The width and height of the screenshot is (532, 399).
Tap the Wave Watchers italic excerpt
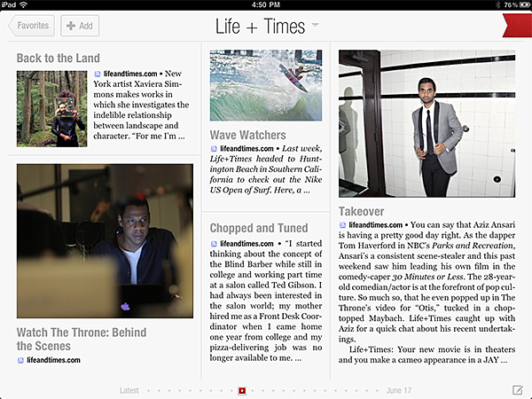266,169
